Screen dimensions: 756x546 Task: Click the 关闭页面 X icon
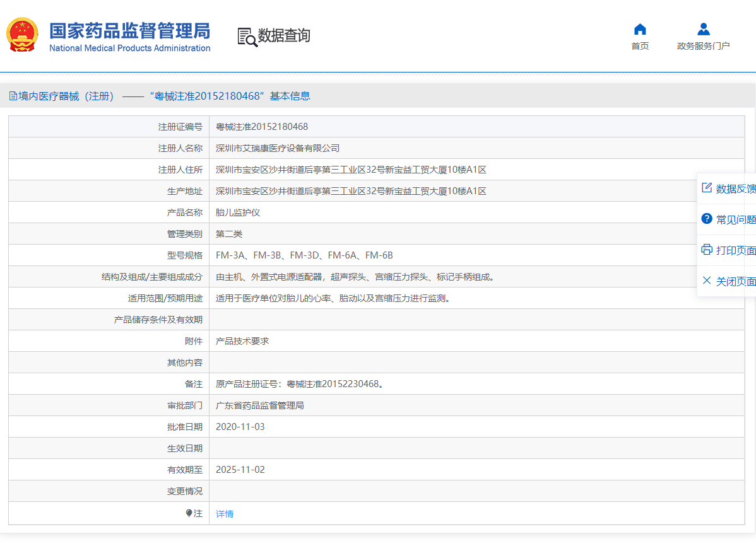click(707, 281)
